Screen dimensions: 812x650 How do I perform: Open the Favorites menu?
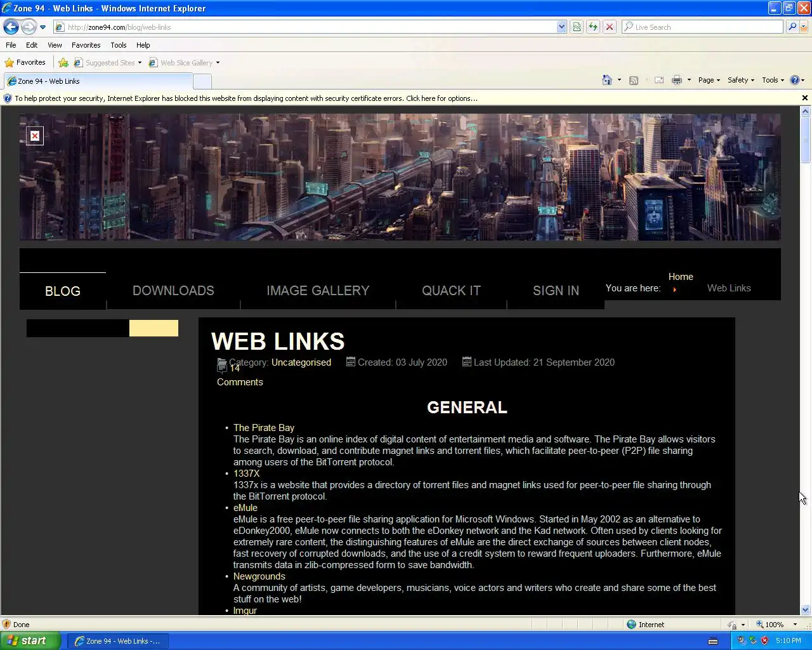(86, 45)
